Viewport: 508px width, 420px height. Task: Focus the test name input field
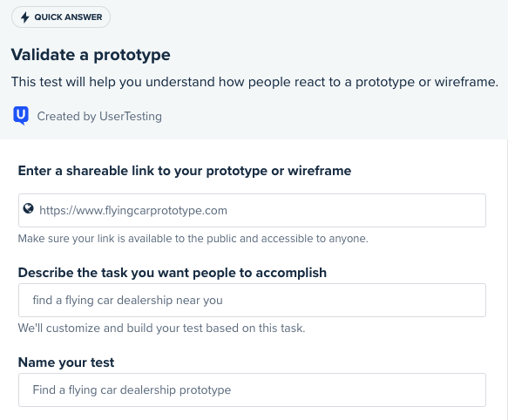pos(252,390)
